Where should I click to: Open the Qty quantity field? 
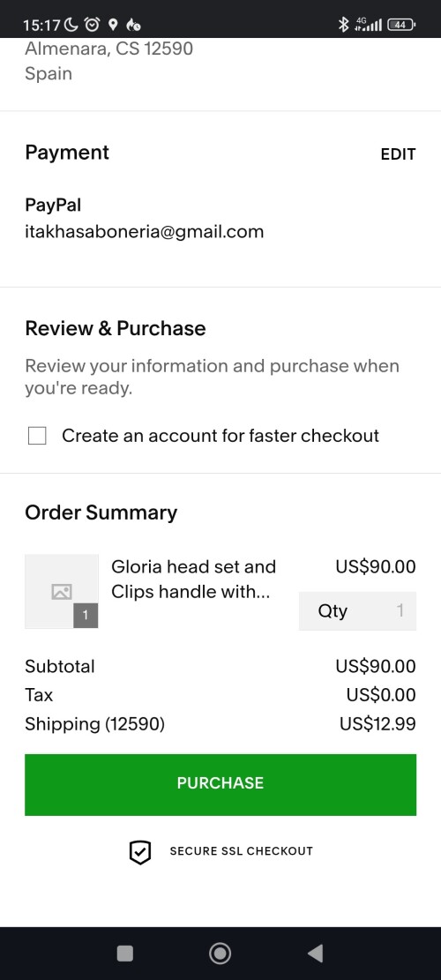(357, 610)
